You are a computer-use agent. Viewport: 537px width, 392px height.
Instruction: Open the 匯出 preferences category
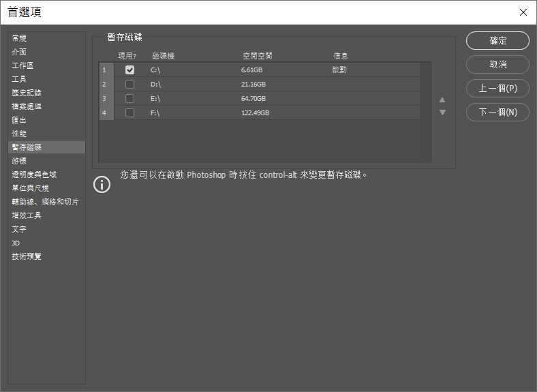pyautogui.click(x=46, y=120)
